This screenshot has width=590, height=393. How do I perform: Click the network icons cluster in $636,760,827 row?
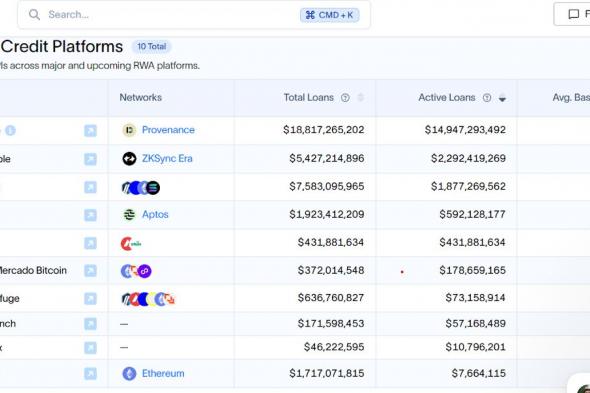pos(148,299)
